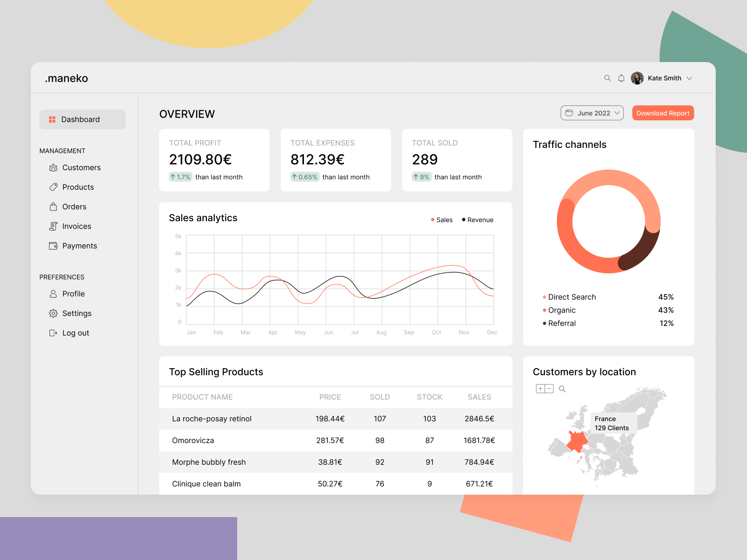Click the Settings gear icon

pos(53,313)
